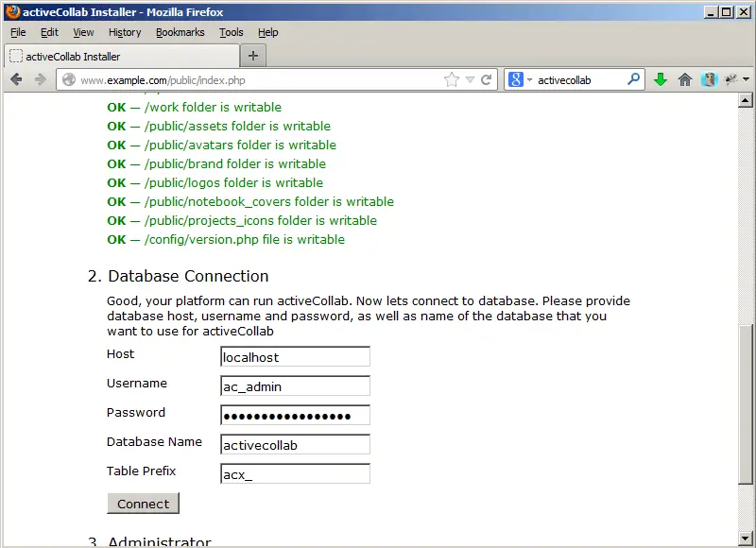Screen dimensions: 756x548
Task: Click the owl add-on toolbar icon
Action: [x=710, y=79]
